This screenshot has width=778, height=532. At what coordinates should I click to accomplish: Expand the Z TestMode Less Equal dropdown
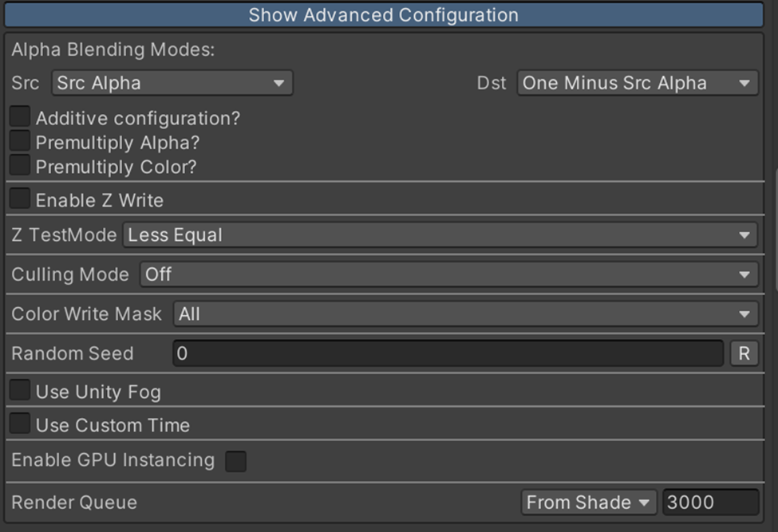[440, 235]
